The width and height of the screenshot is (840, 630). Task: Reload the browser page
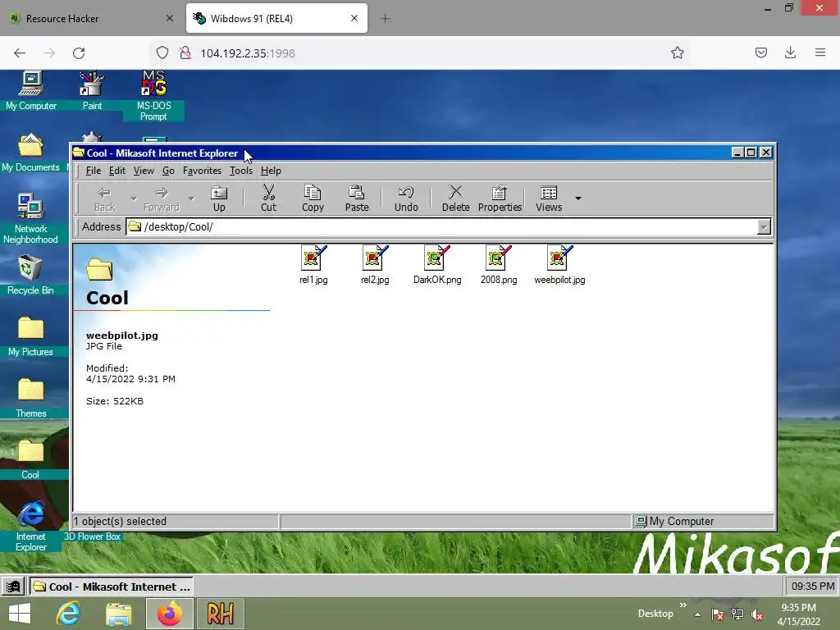click(79, 53)
